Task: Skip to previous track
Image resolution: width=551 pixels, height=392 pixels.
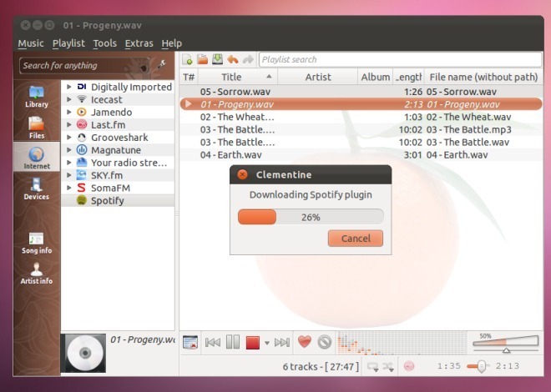Action: point(213,342)
